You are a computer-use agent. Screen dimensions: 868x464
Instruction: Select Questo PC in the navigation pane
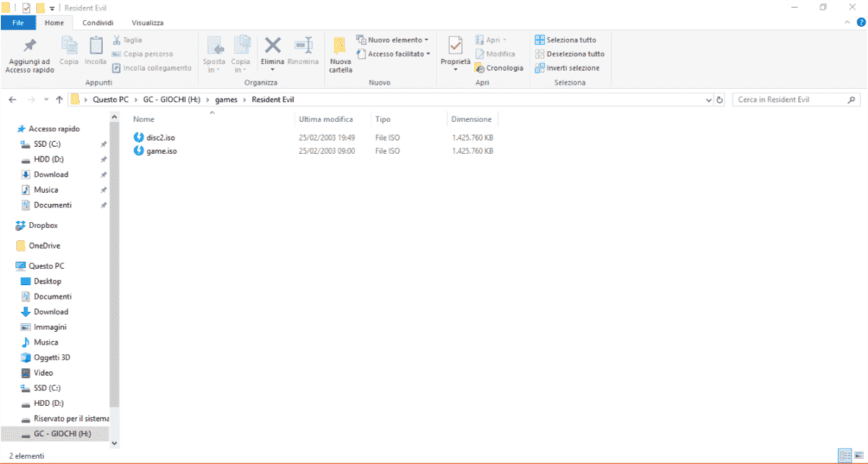(46, 266)
